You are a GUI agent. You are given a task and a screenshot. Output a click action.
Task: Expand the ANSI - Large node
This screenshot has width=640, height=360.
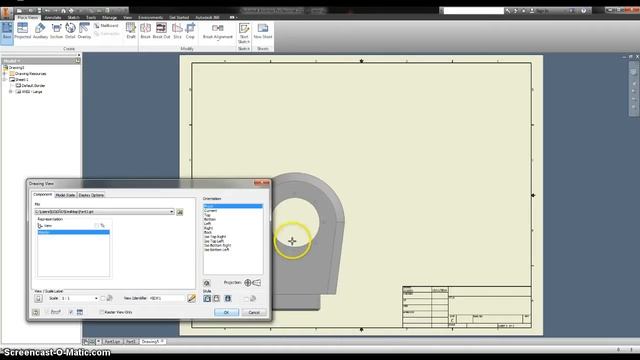click(11, 92)
